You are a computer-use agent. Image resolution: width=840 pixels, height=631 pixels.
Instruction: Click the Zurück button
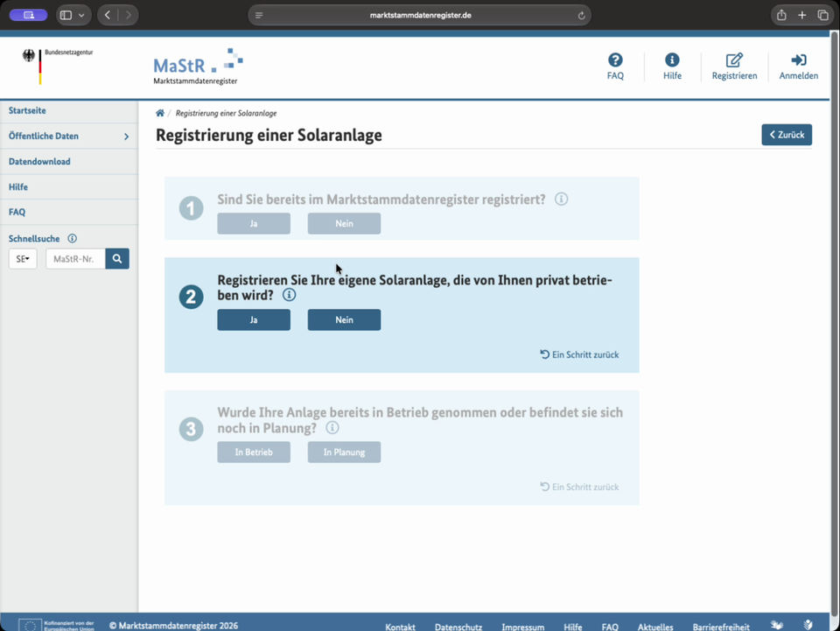coord(787,135)
